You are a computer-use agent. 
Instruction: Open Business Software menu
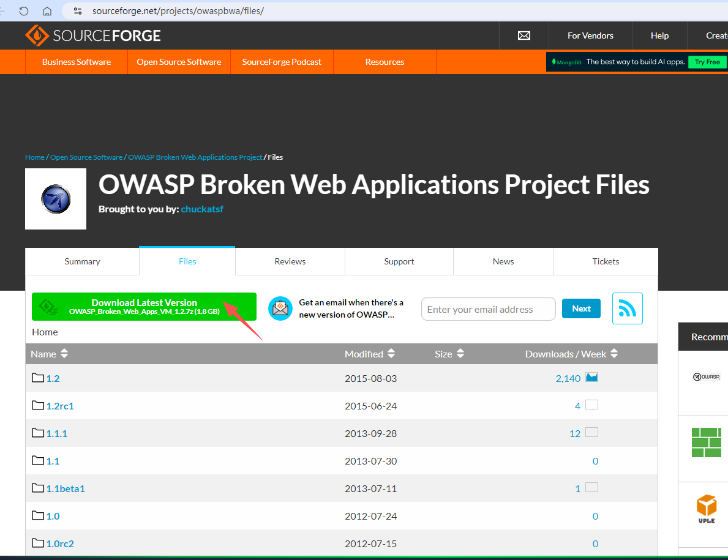tap(77, 62)
